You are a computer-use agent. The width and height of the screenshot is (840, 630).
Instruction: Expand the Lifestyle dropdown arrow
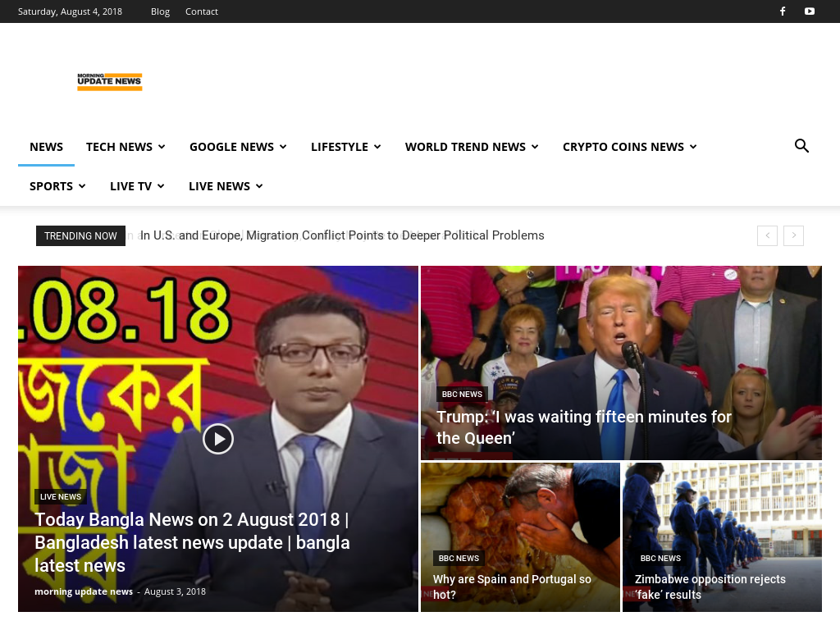coord(377,147)
